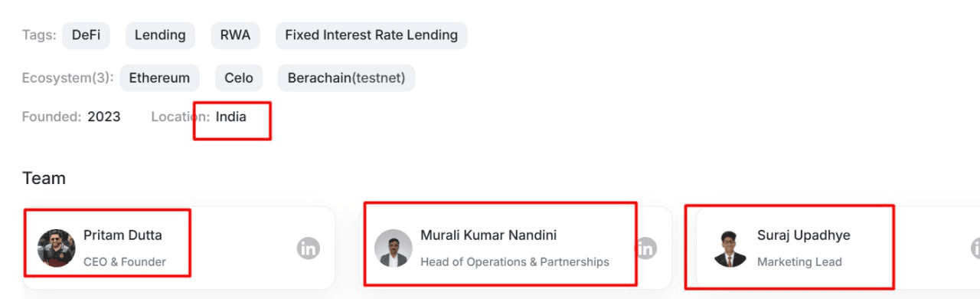This screenshot has width=980, height=299.
Task: Click Suraj Upadhye's avatar photo
Action: (x=730, y=248)
